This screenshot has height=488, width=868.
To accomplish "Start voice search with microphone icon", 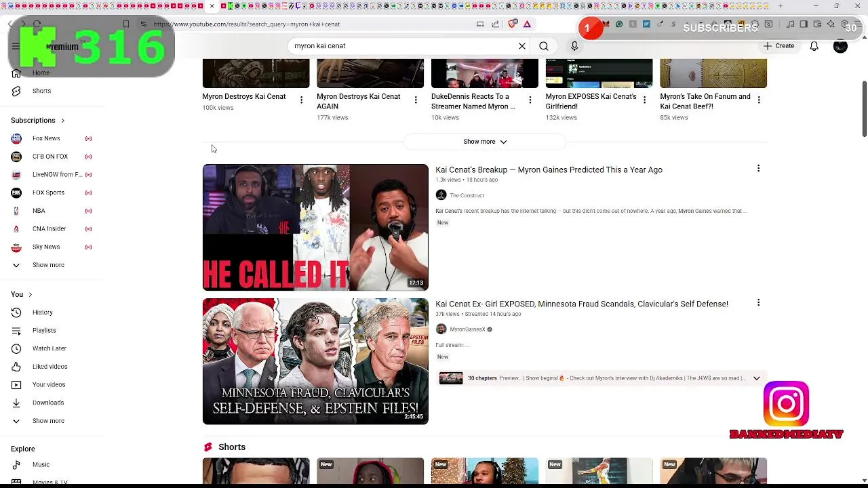I will click(574, 46).
